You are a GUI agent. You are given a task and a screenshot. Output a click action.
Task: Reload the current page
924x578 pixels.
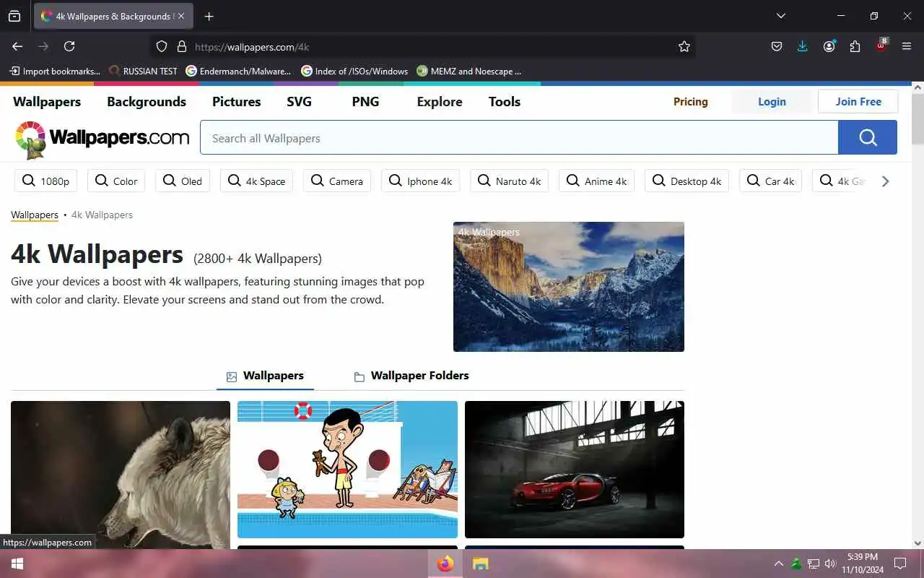[69, 46]
